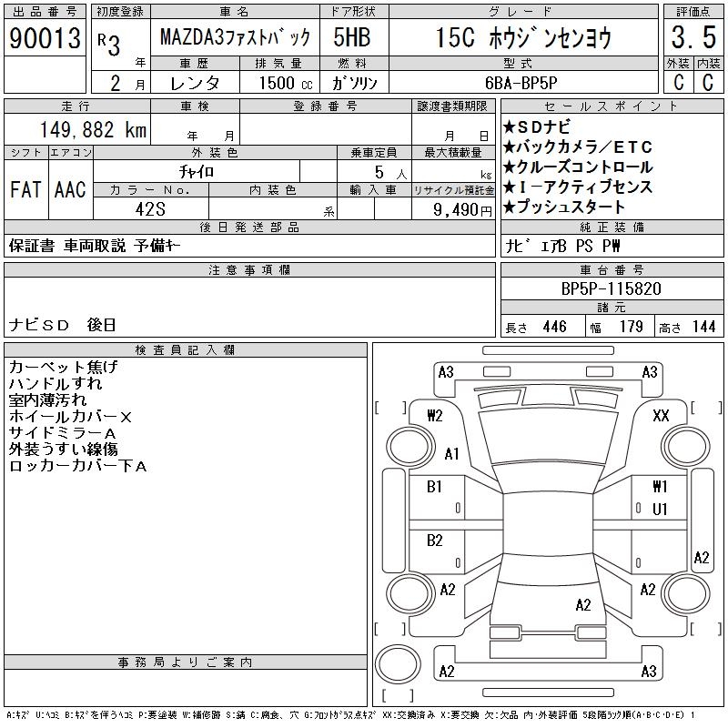728x728 pixels.
Task: Click the first registration year R3
Action: tap(109, 45)
